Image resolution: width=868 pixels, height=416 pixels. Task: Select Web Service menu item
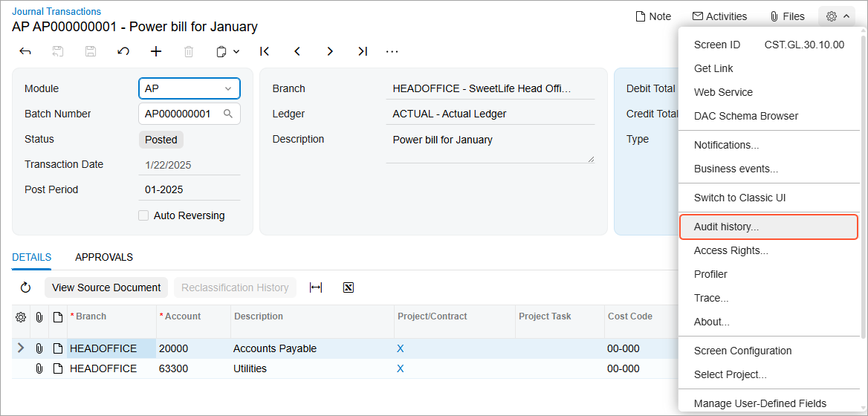pyautogui.click(x=769, y=92)
